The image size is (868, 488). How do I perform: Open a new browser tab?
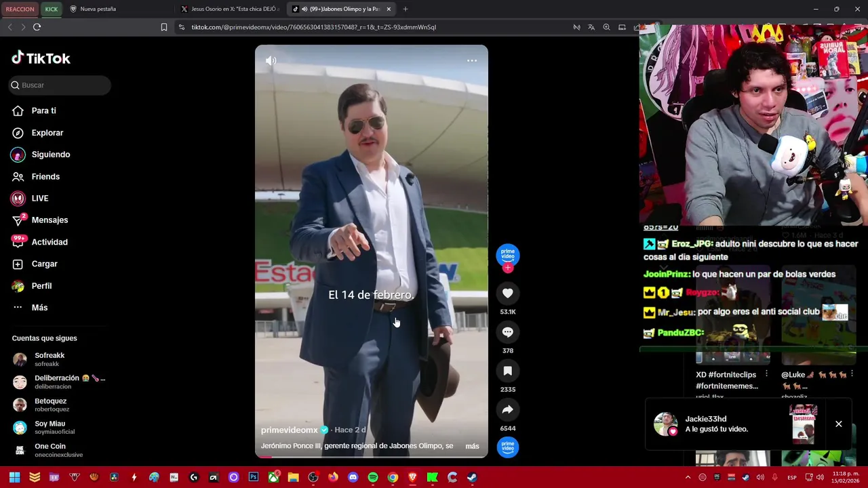(x=406, y=9)
